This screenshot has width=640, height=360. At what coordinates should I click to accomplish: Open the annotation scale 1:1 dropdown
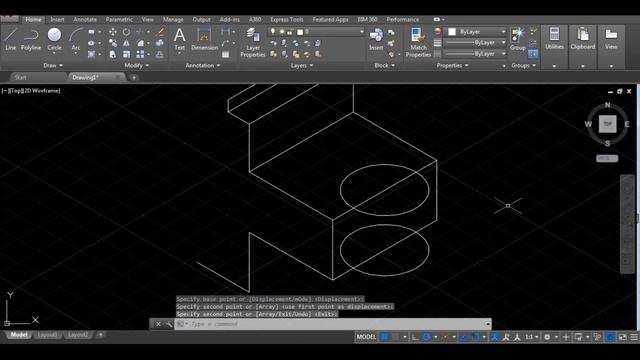(x=531, y=337)
